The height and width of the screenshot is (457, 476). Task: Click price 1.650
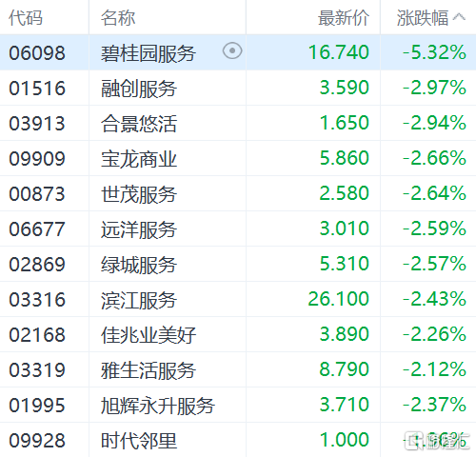(345, 123)
